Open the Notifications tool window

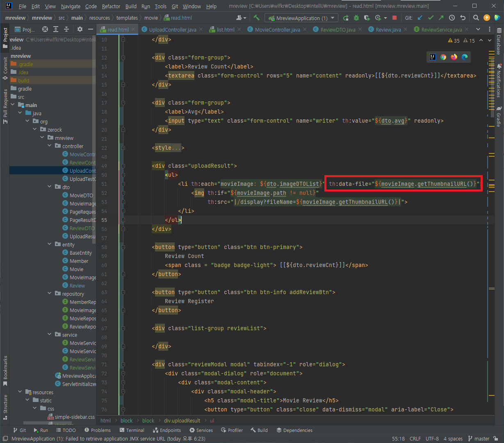coord(499,80)
